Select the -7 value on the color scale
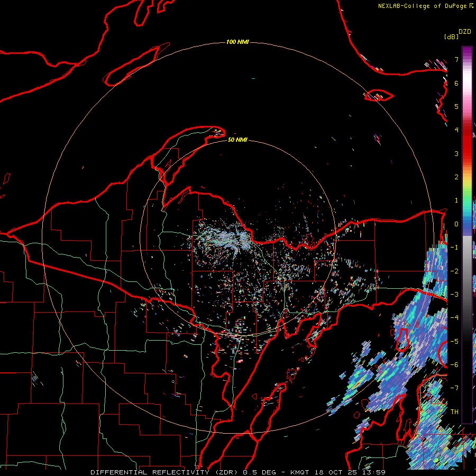 pos(454,388)
